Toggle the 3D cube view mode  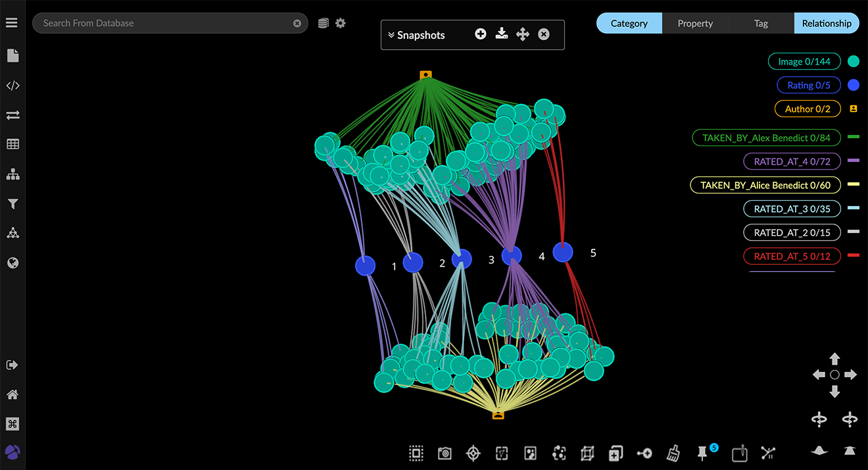pyautogui.click(x=587, y=453)
